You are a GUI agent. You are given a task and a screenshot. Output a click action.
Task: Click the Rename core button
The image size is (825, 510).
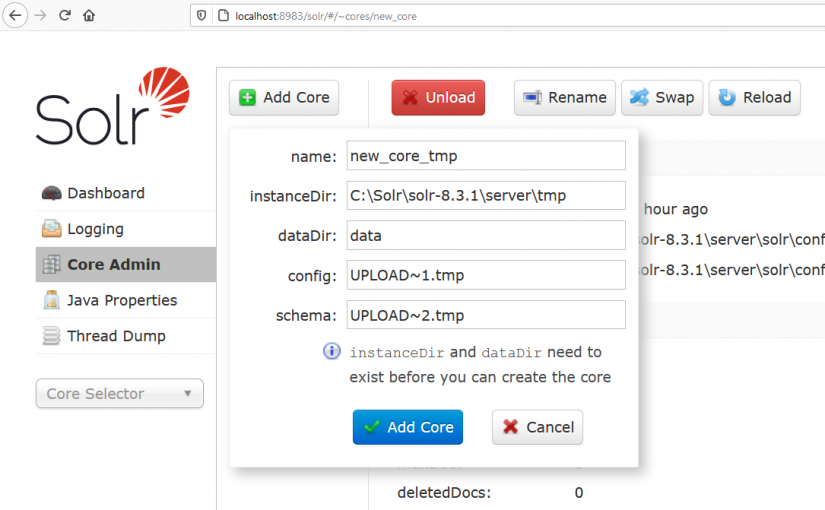pyautogui.click(x=565, y=97)
